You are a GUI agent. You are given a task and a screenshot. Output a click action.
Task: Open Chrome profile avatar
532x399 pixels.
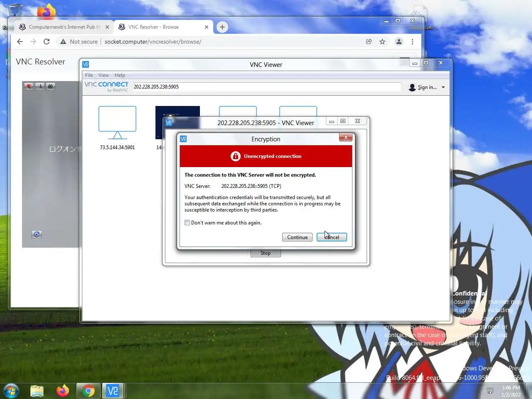(x=399, y=42)
